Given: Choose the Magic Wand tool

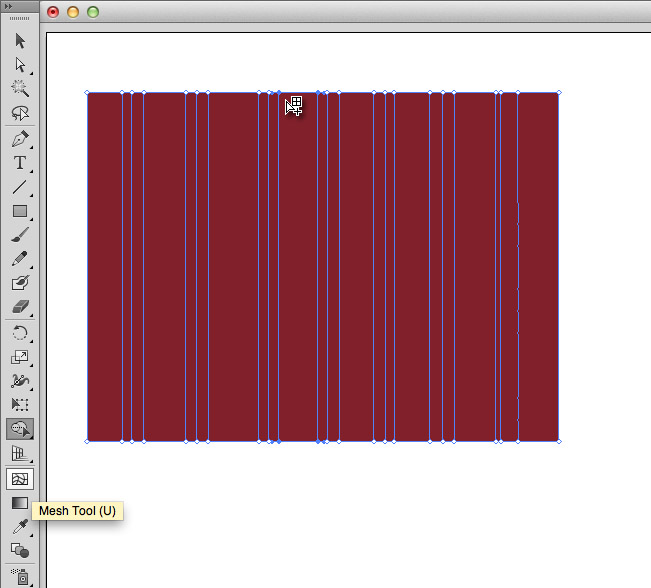Looking at the screenshot, I should click(19, 89).
